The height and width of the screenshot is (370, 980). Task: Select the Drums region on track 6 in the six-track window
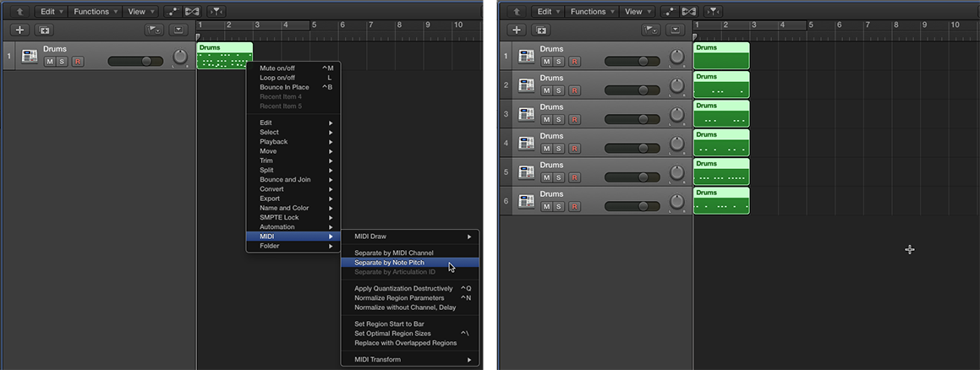(721, 201)
